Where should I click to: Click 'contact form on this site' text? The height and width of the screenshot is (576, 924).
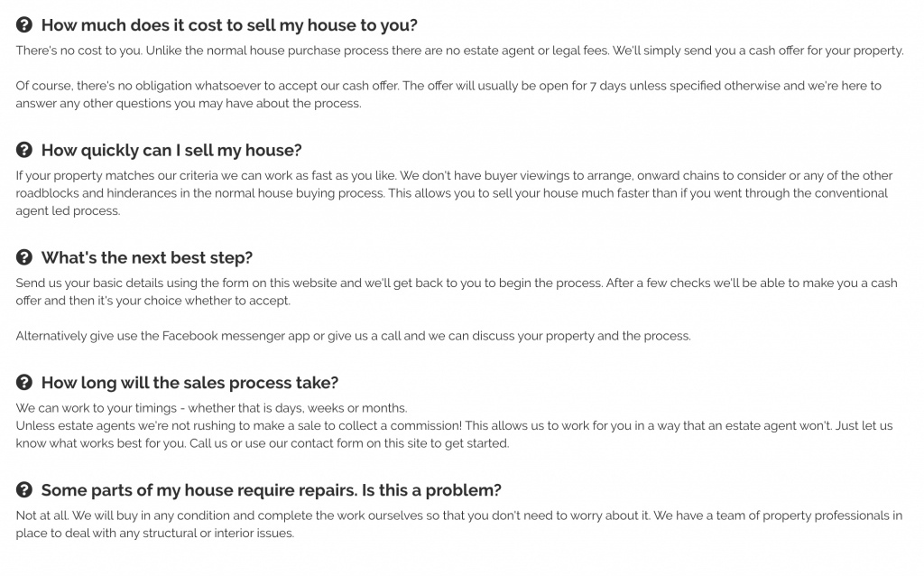click(x=365, y=443)
